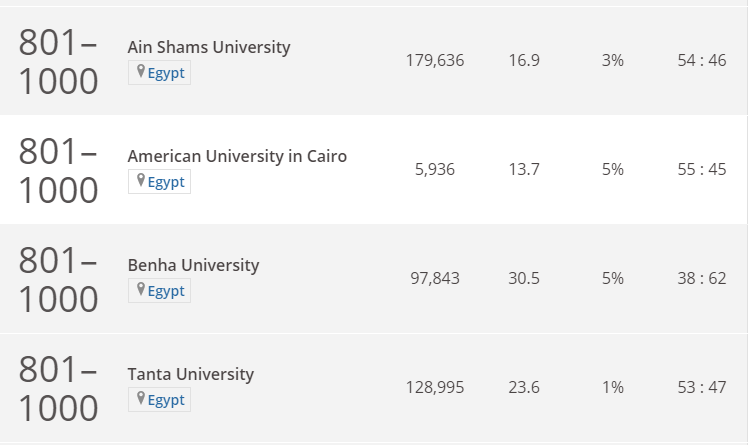Image resolution: width=749 pixels, height=445 pixels.
Task: Open the American University in Cairo page
Action: [x=237, y=156]
